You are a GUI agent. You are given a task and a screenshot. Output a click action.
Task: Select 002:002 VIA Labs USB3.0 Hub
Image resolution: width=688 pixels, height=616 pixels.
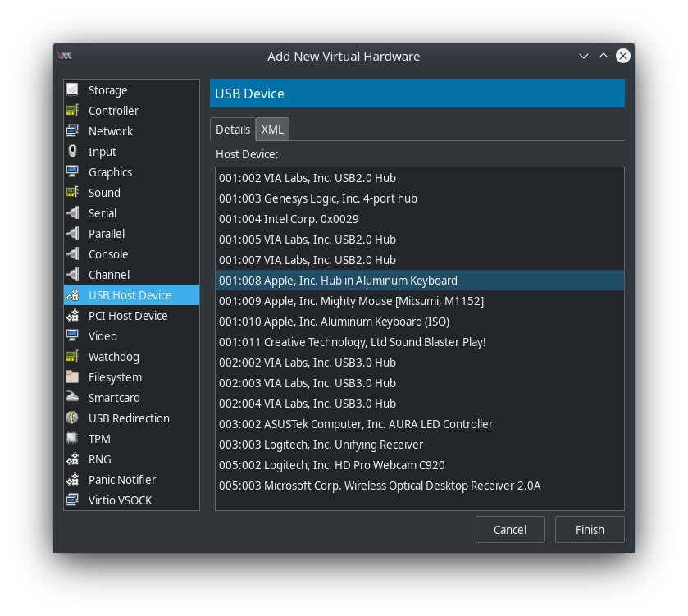pyautogui.click(x=420, y=363)
